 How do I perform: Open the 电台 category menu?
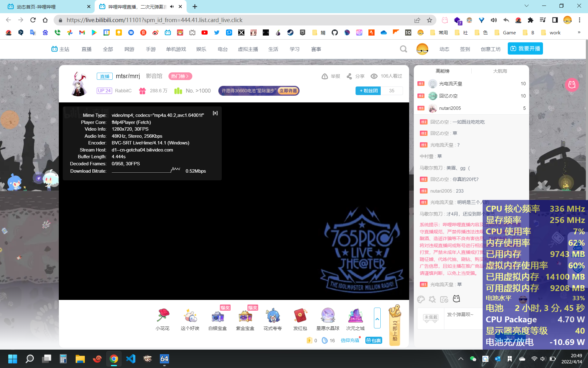(x=223, y=49)
